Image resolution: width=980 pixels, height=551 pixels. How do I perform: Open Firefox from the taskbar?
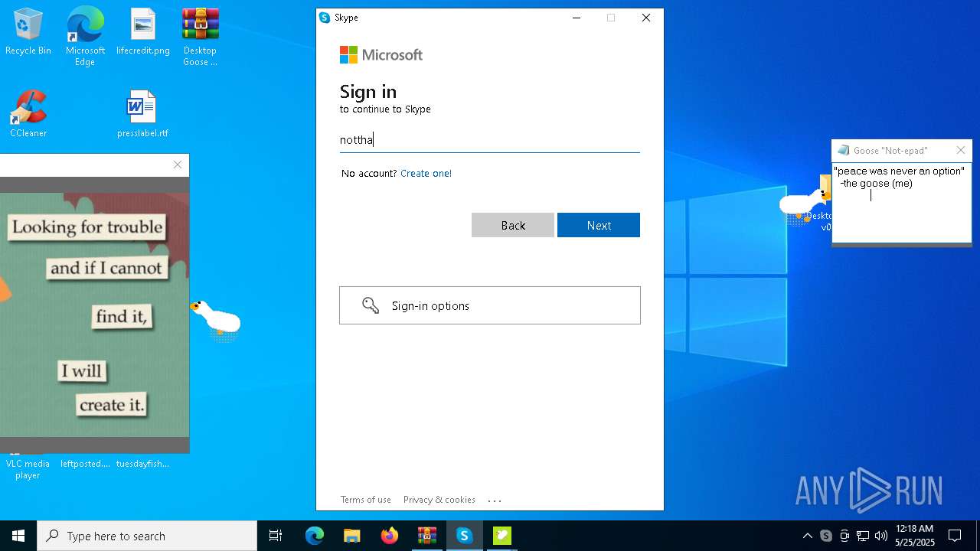[389, 536]
